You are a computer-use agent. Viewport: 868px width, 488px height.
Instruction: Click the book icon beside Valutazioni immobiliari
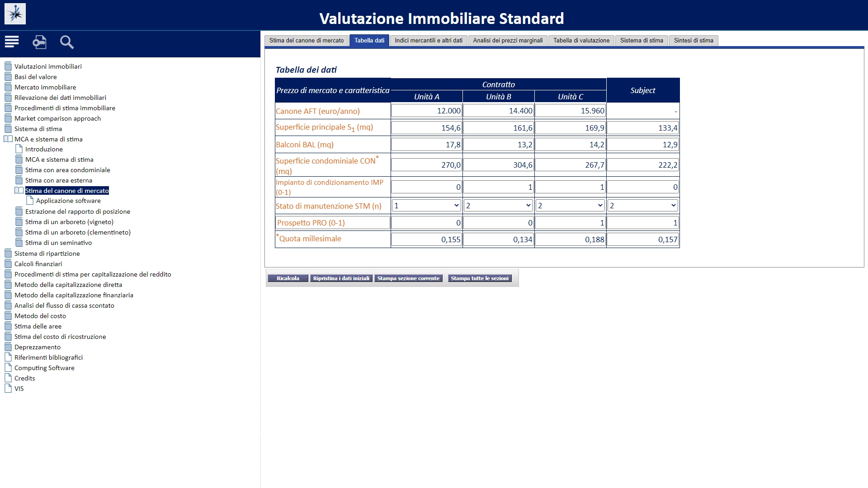8,66
